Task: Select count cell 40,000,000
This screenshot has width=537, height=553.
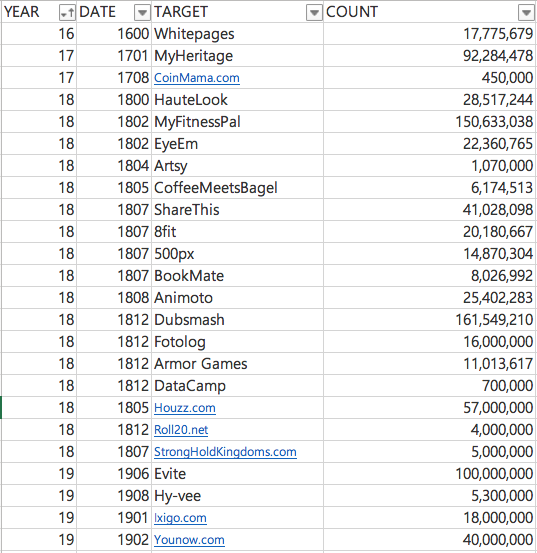Action: tap(430, 540)
